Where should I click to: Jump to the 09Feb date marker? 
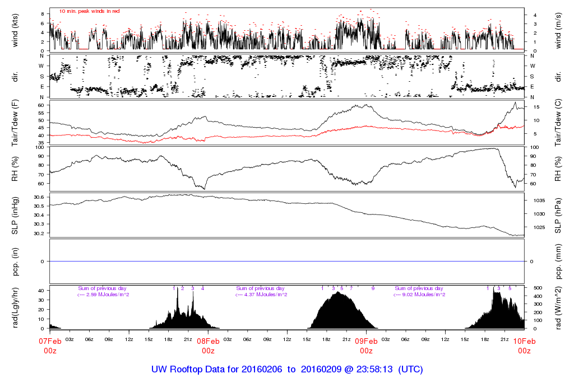point(366,340)
